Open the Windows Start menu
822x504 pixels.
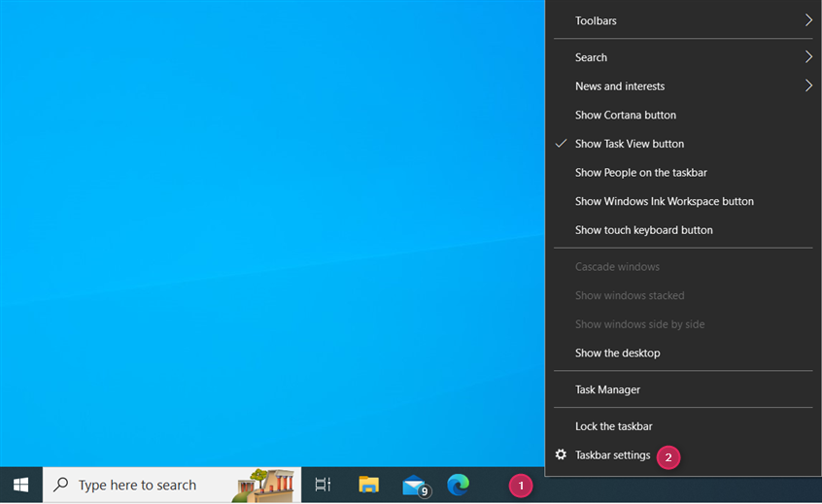21,486
